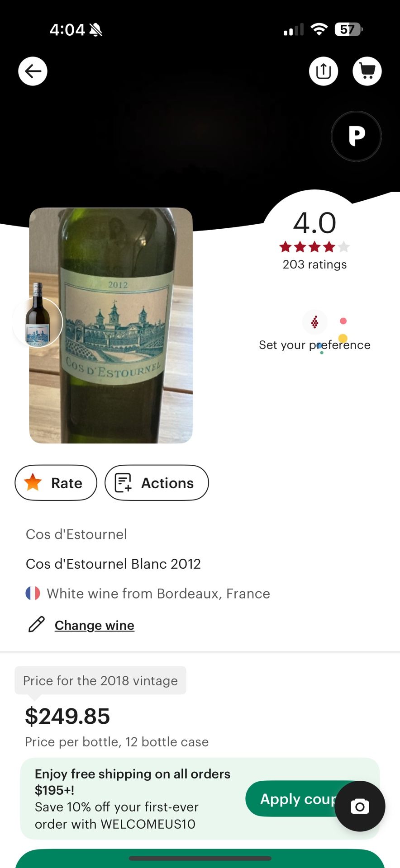Image resolution: width=400 pixels, height=868 pixels.
Task: Open the Actions menu button
Action: click(x=157, y=483)
